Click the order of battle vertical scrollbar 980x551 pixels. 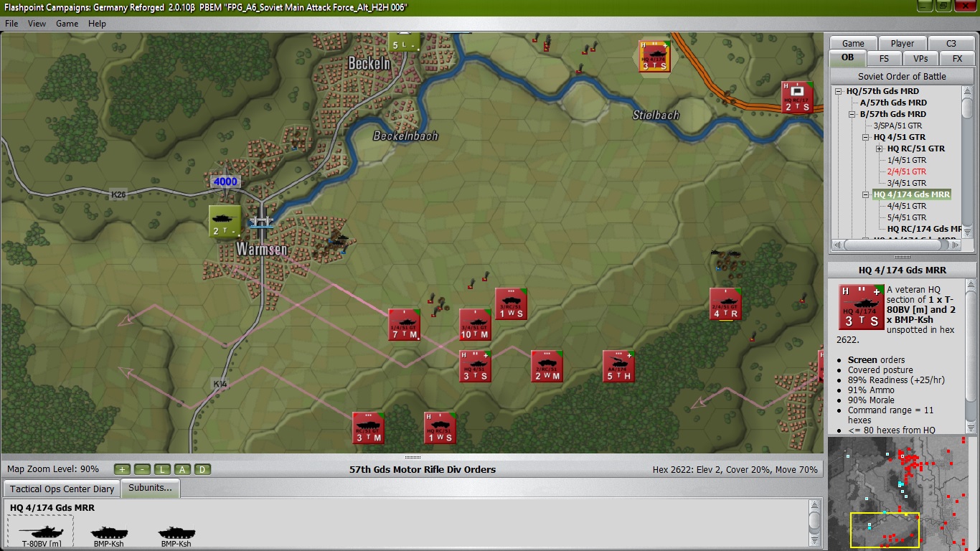pyautogui.click(x=967, y=162)
